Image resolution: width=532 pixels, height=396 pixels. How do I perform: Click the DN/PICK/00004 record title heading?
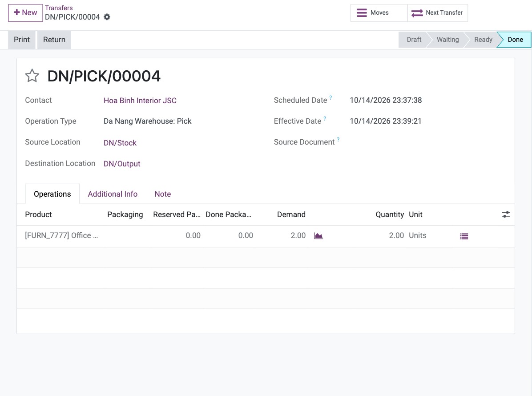pyautogui.click(x=104, y=76)
